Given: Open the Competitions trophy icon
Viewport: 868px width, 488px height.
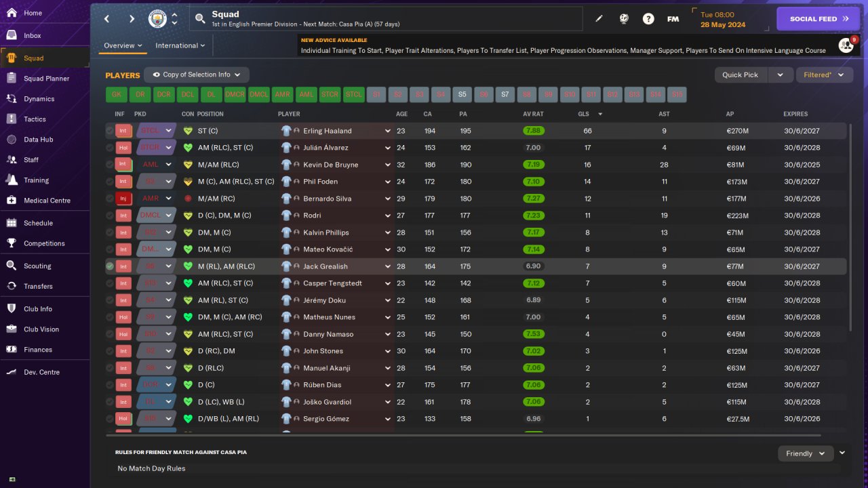Looking at the screenshot, I should [12, 243].
